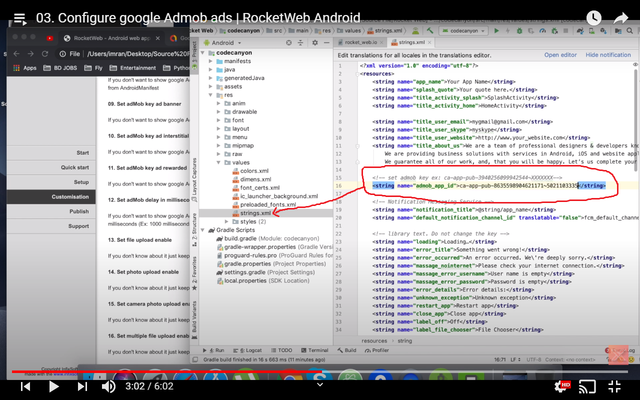Click the Share arrow icon
The height and width of the screenshot is (400, 640).
point(621,18)
